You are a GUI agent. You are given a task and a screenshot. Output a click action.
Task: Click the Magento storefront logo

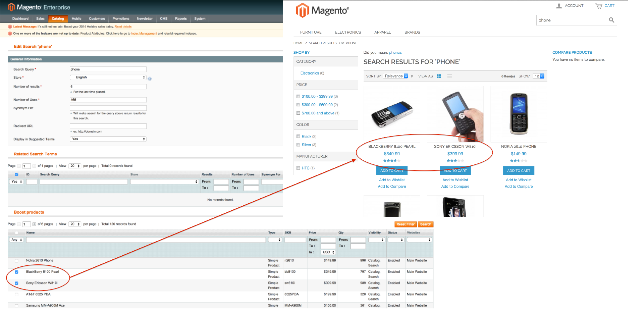click(x=322, y=10)
